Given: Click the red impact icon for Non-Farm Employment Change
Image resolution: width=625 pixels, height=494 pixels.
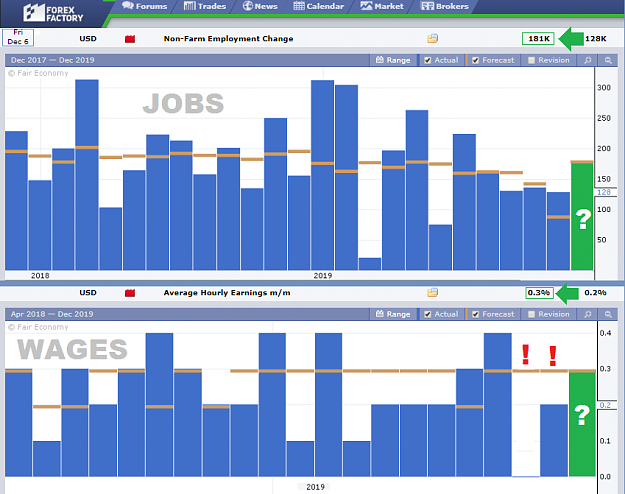Looking at the screenshot, I should [x=130, y=39].
